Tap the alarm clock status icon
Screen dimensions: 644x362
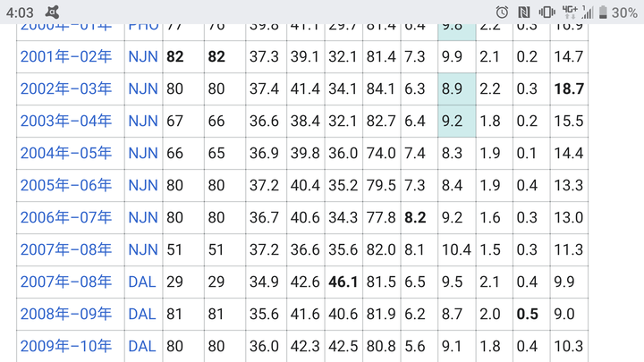pyautogui.click(x=502, y=12)
